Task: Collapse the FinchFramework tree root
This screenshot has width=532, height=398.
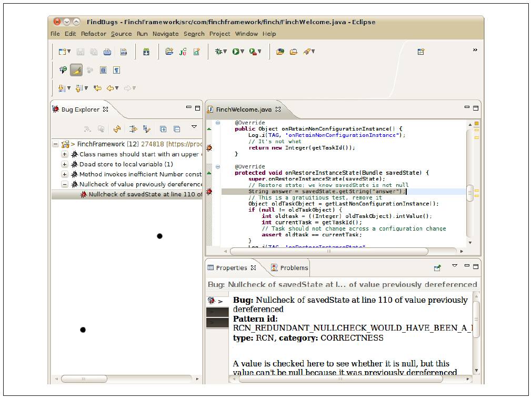Action: click(x=55, y=144)
